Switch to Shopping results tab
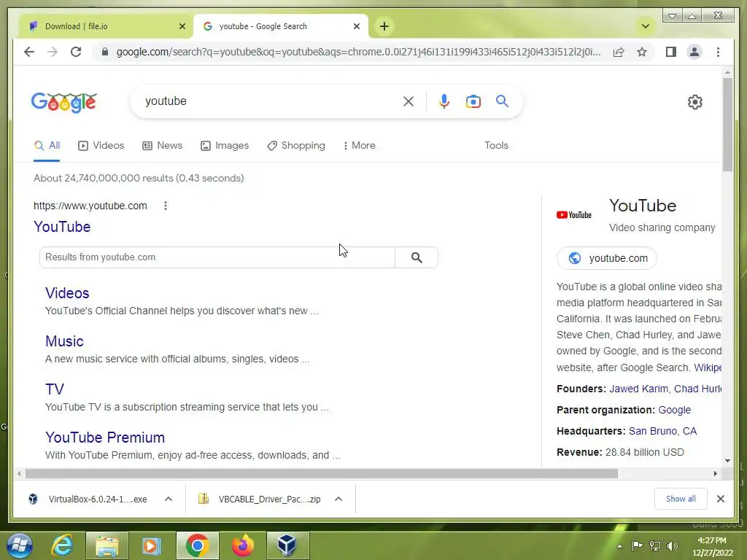 point(296,145)
